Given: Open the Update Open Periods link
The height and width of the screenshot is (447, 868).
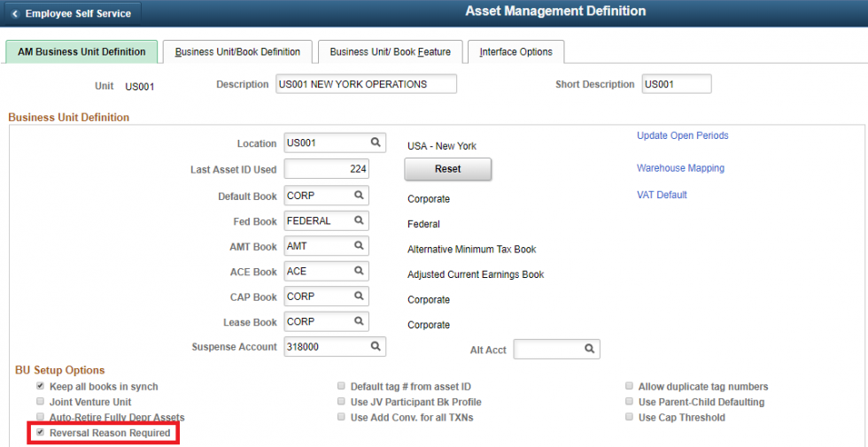Looking at the screenshot, I should point(682,135).
